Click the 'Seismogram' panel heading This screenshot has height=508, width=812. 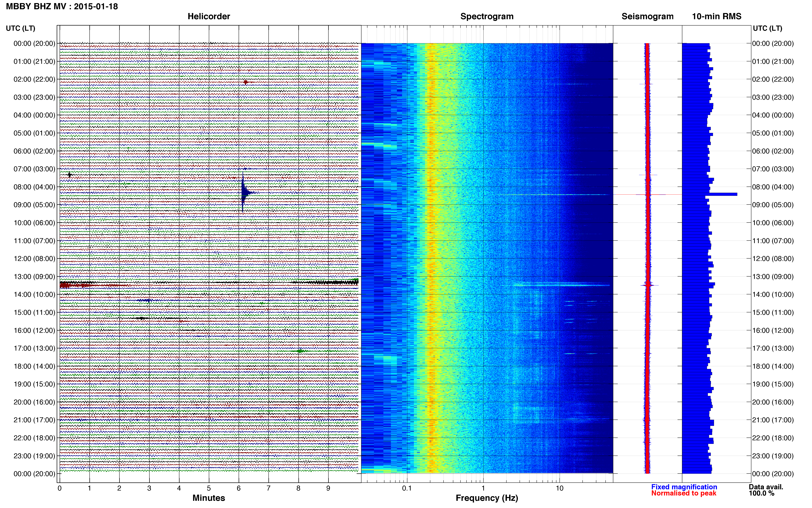click(x=648, y=16)
